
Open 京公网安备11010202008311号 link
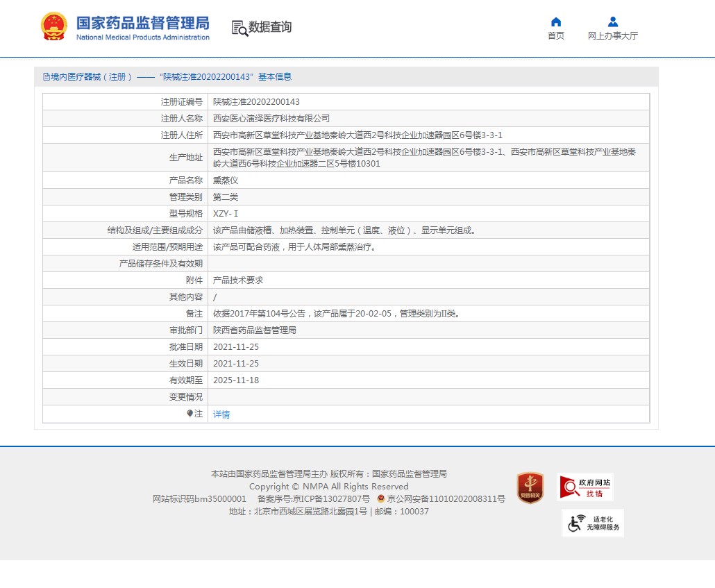(x=446, y=498)
